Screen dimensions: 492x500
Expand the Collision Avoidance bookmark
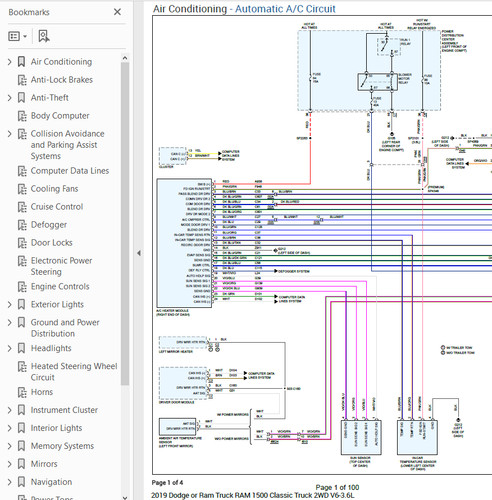[9, 134]
